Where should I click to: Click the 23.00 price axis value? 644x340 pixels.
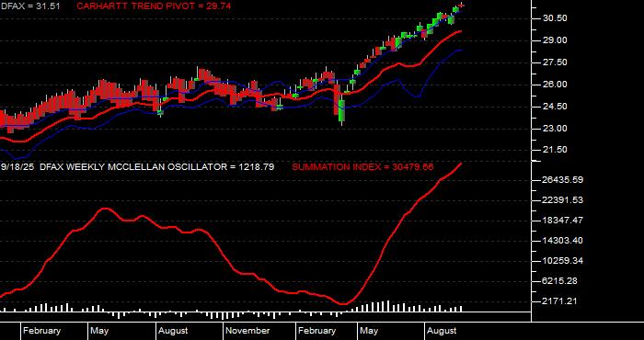tap(555, 129)
